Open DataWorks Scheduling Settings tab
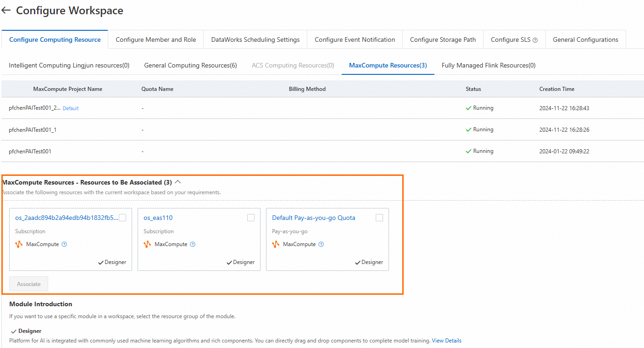The height and width of the screenshot is (348, 644). pyautogui.click(x=255, y=39)
